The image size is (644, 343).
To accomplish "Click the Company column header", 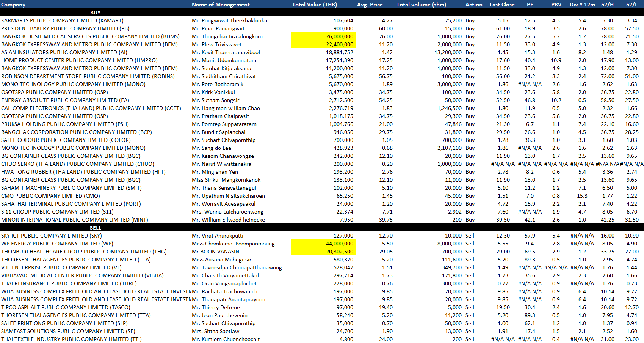I will (x=13, y=5).
